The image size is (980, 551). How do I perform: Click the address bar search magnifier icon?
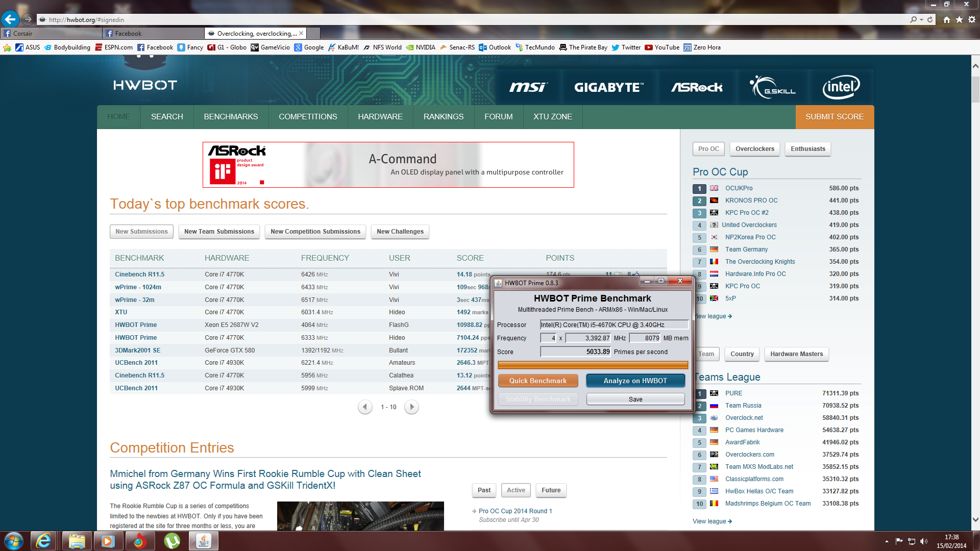[913, 19]
